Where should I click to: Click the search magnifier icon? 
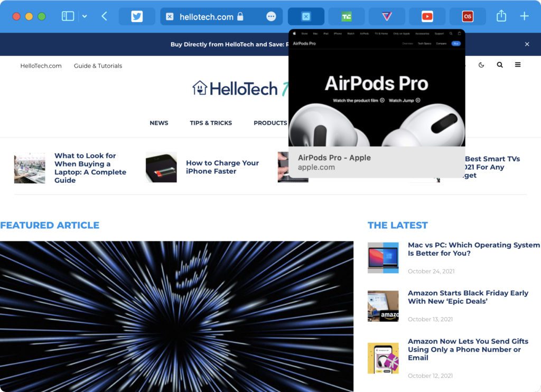[500, 65]
